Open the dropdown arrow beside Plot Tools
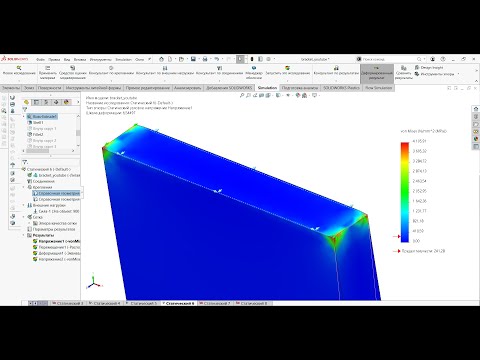The height and width of the screenshot is (360, 480). coord(458,74)
